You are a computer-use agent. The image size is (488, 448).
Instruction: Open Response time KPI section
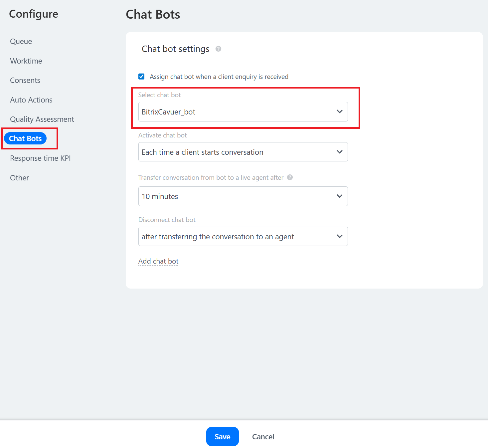tap(40, 158)
